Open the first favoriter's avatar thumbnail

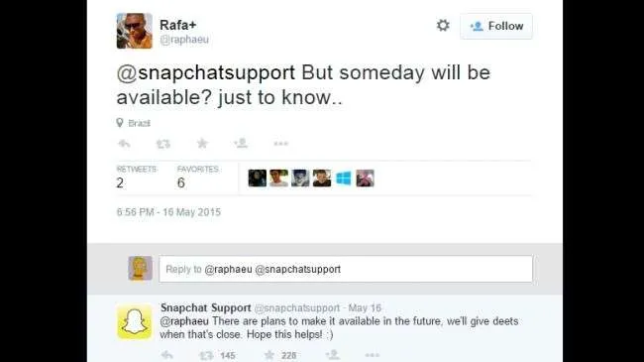click(x=258, y=179)
